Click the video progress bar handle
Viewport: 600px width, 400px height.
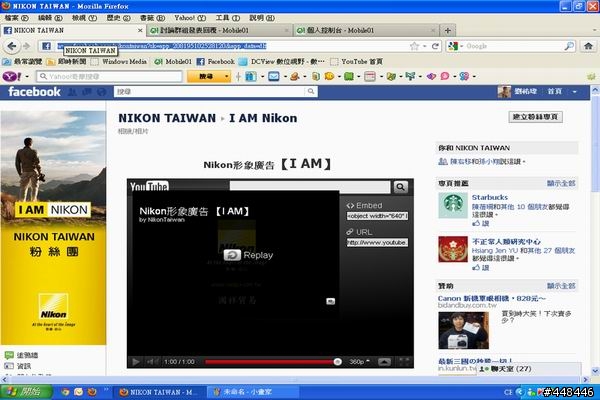click(337, 361)
